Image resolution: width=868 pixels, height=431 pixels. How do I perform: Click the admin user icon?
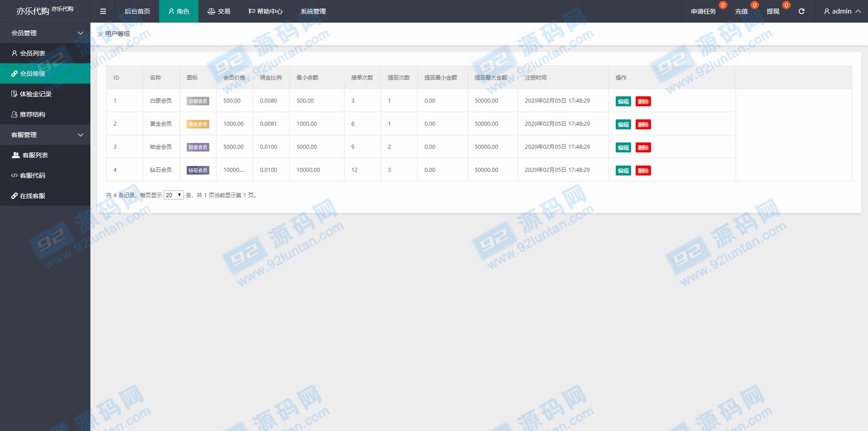(x=827, y=11)
